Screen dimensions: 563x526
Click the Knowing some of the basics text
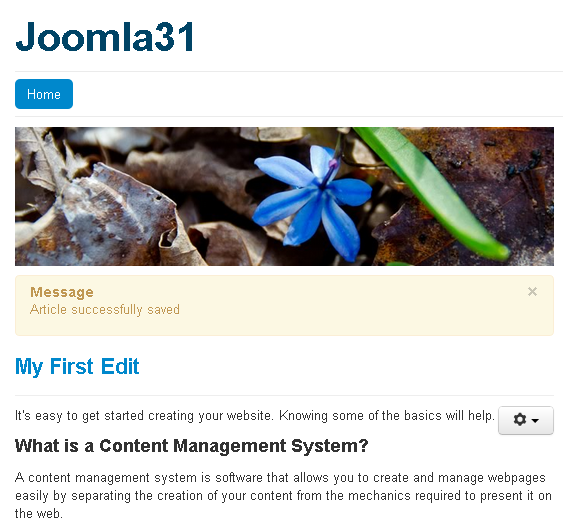[387, 415]
